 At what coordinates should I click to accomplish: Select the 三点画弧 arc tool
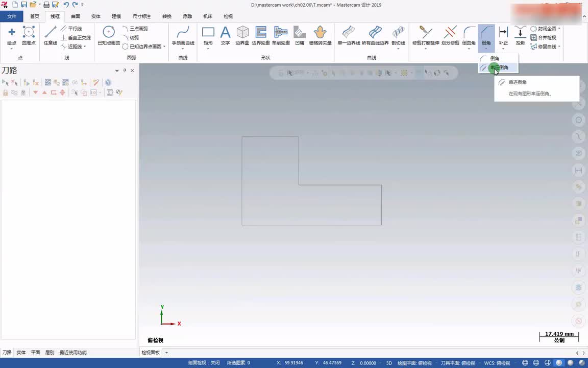[x=135, y=29]
